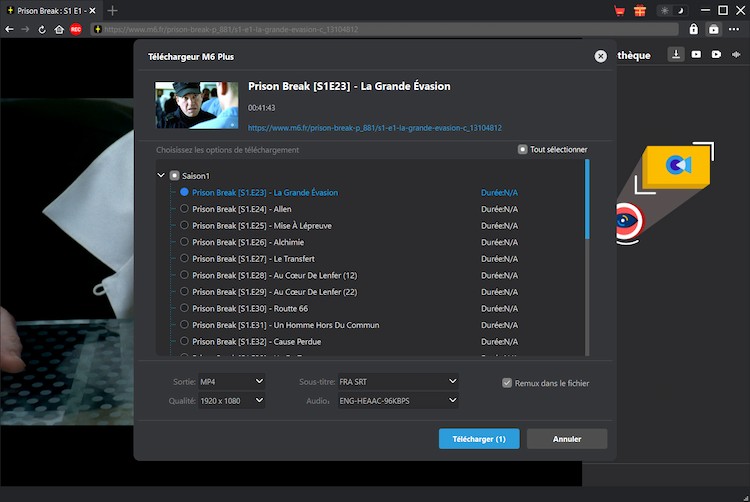Minimize the browser window
The height and width of the screenshot is (502, 750).
pyautogui.click(x=705, y=11)
